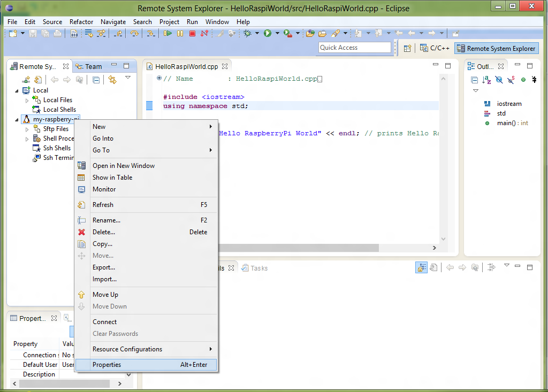Click the Disconnect debug icon
The height and width of the screenshot is (392, 548).
[204, 34]
